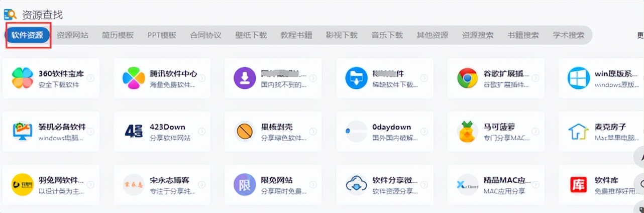Screen dimensions: 644x213
Task: Select the 合同协议 tab
Action: click(x=205, y=35)
